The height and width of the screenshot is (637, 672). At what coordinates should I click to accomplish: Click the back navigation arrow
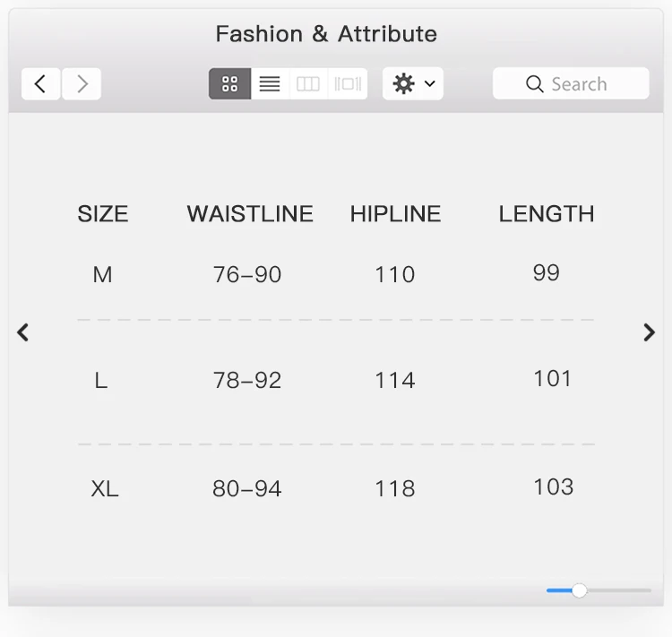click(x=40, y=84)
